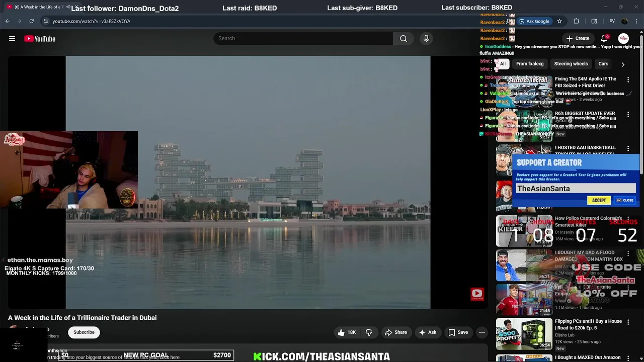Select the Cars filter chip
The image size is (644, 362).
[603, 64]
